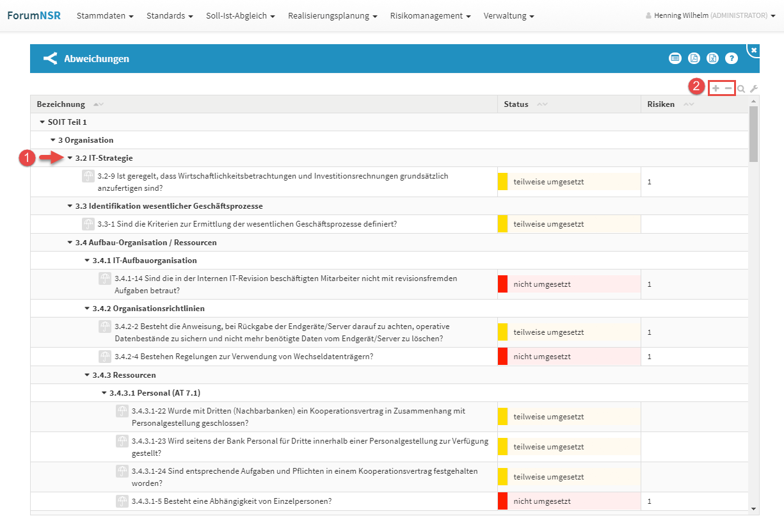The height and width of the screenshot is (532, 784).
Task: Click the scroll-down arrow of the table scrollbar
Action: click(x=753, y=508)
